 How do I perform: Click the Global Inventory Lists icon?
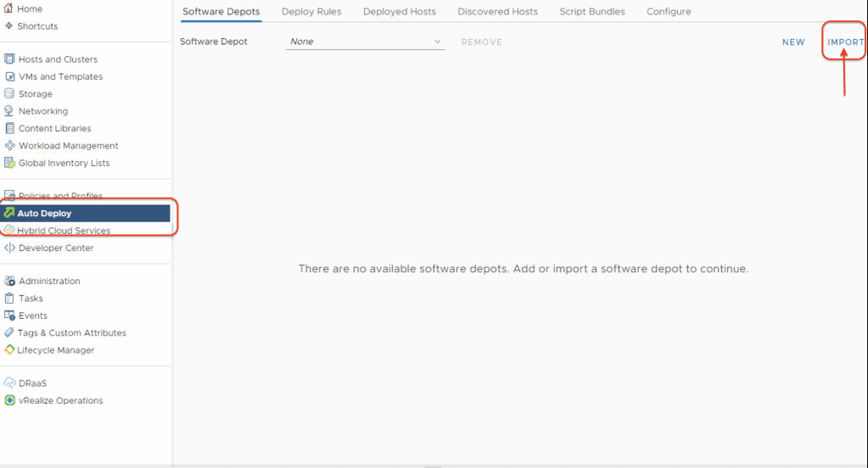[9, 163]
